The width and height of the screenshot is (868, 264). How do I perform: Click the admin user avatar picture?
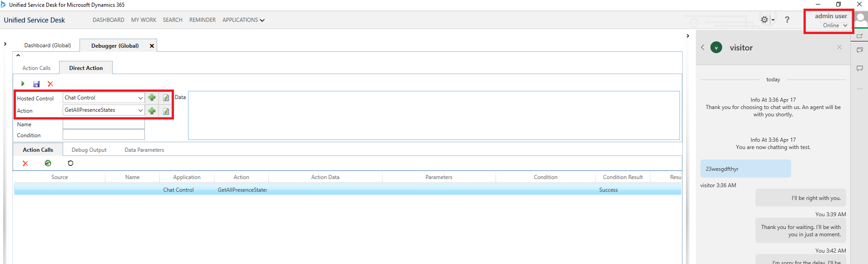click(x=861, y=20)
